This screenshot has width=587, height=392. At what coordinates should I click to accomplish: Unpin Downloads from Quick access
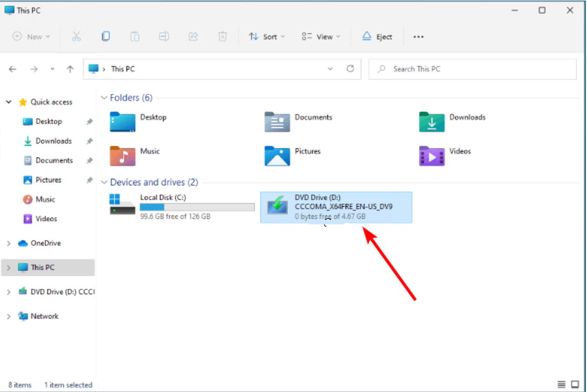(89, 141)
